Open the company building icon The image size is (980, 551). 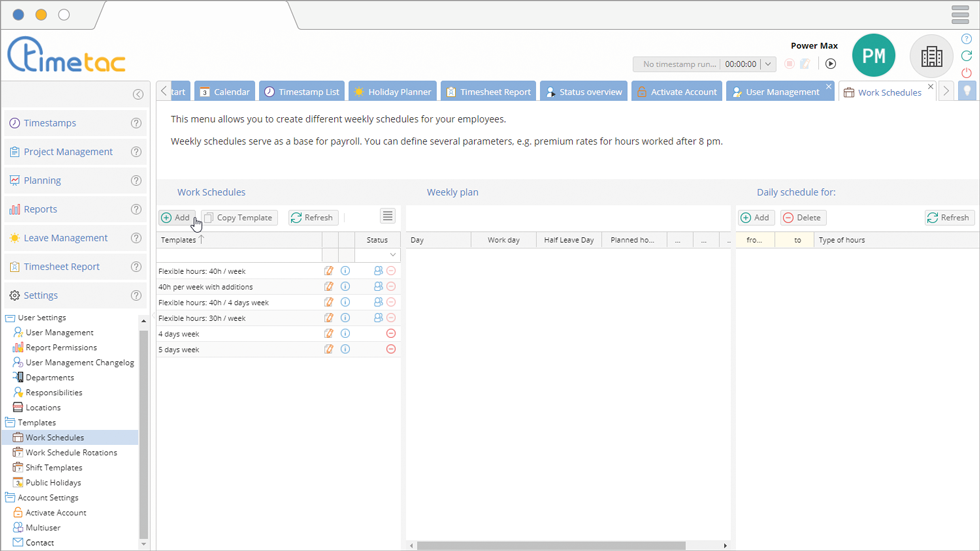tap(931, 57)
